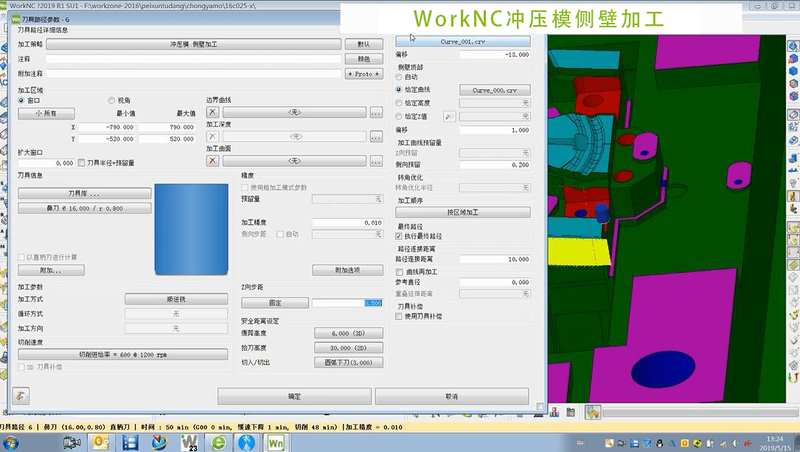Viewport: 800px width, 452px height.
Task: Open the 加工曲面 <无> selector
Action: coord(294,161)
